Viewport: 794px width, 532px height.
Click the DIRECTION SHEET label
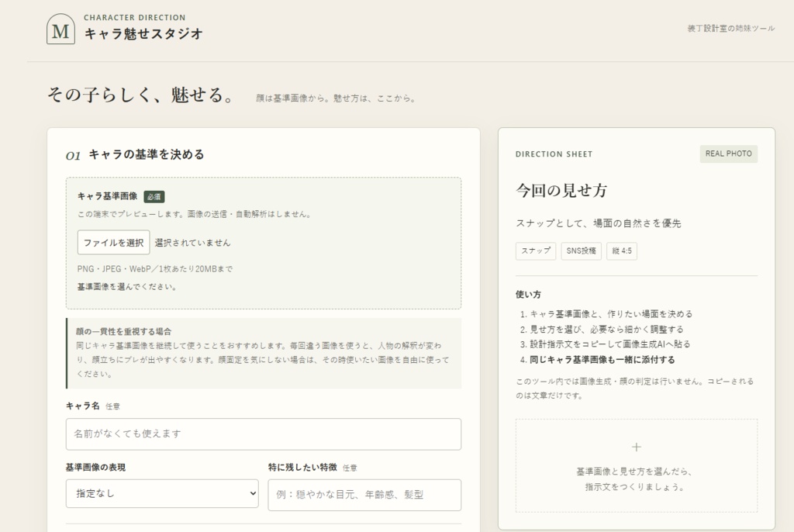[x=554, y=154]
